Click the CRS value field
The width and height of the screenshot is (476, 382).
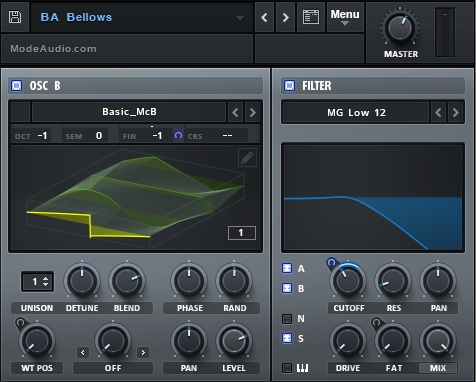(227, 136)
